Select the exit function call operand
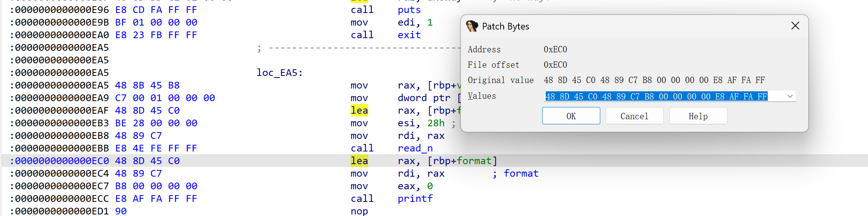This screenshot has height=216, width=868. click(409, 35)
